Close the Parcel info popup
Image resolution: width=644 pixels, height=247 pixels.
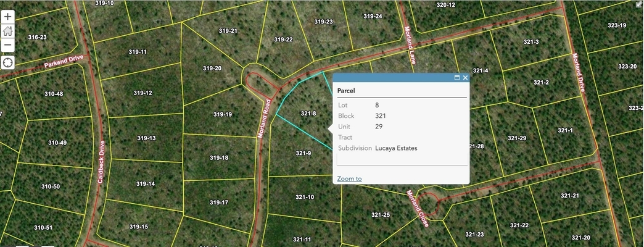465,78
